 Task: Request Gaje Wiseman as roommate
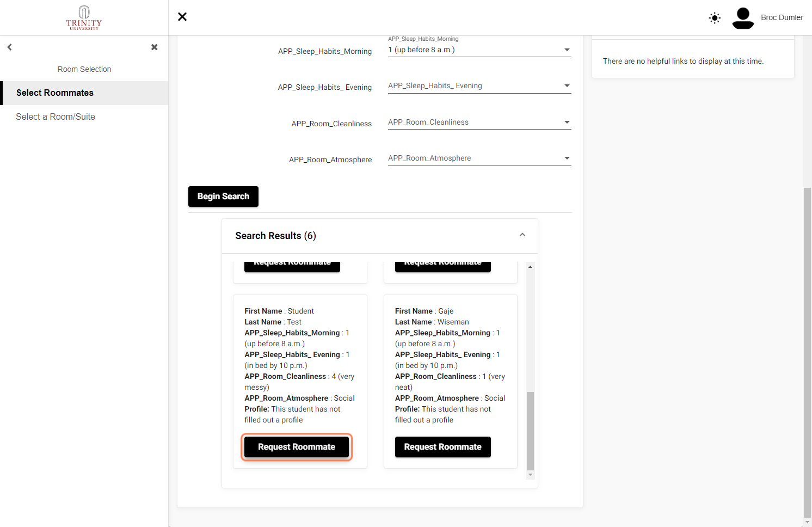point(443,447)
